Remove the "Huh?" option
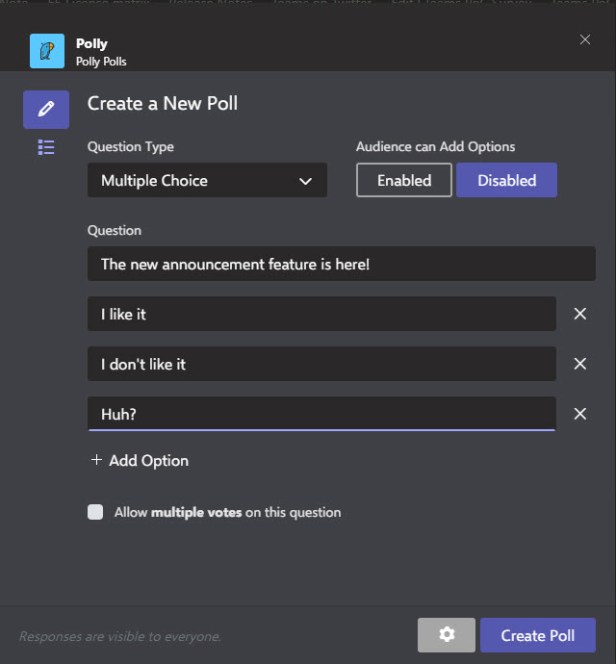Image resolution: width=616 pixels, height=664 pixels. point(580,414)
